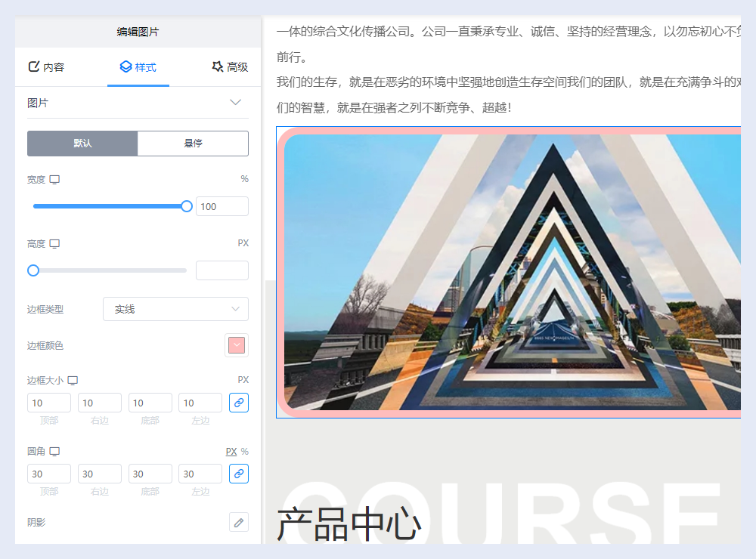Click the 宽度 slider handle
This screenshot has width=756, height=559.
click(187, 206)
